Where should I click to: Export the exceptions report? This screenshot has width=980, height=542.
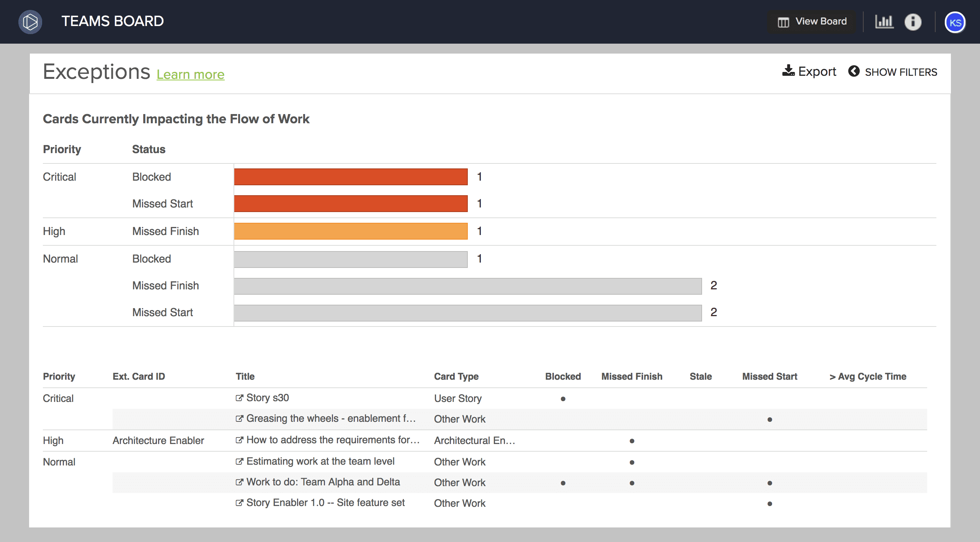point(809,71)
